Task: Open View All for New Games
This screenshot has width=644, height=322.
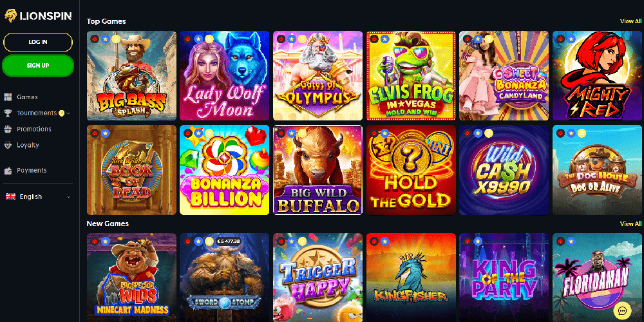Action: pyautogui.click(x=630, y=224)
